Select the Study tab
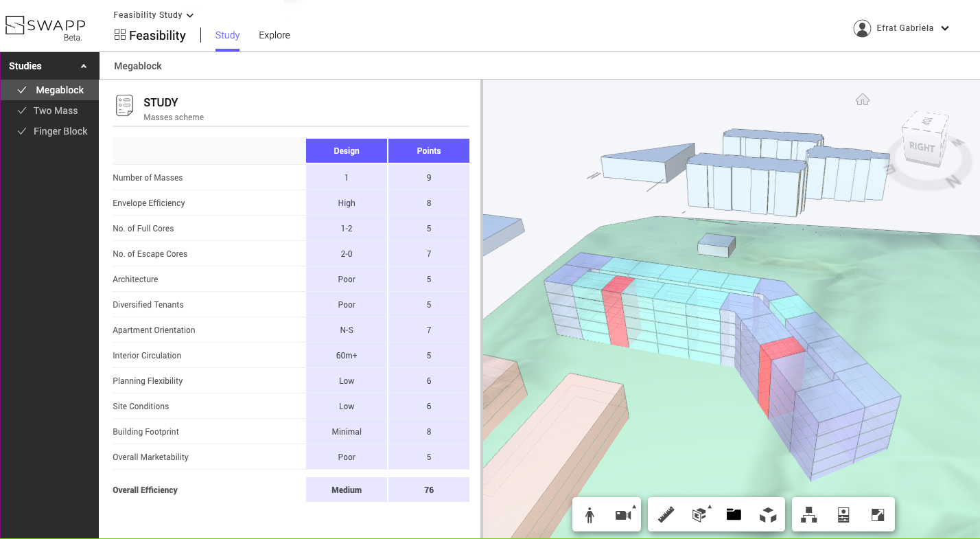The height and width of the screenshot is (539, 980). (227, 35)
